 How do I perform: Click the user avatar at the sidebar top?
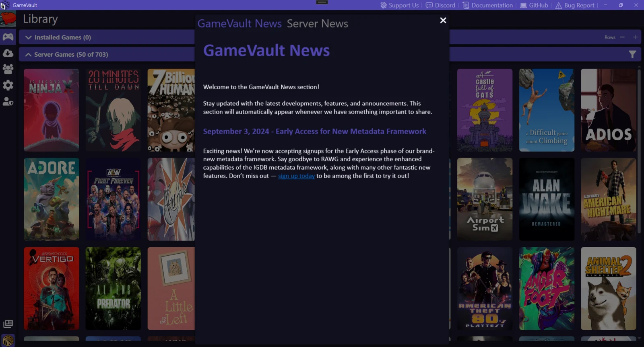point(8,19)
